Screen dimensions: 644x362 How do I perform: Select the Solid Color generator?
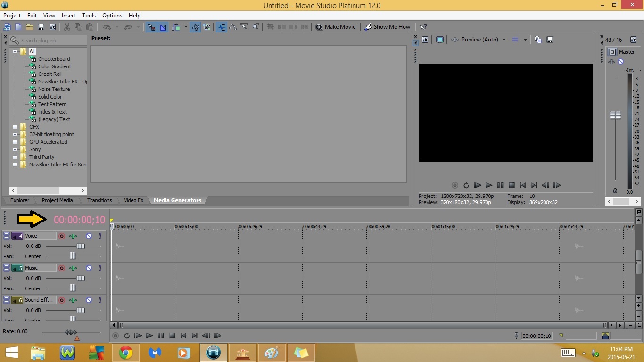click(x=50, y=97)
